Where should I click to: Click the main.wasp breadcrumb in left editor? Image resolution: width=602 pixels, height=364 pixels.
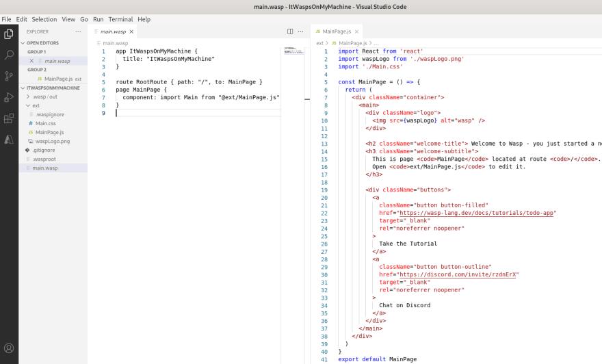pos(115,43)
